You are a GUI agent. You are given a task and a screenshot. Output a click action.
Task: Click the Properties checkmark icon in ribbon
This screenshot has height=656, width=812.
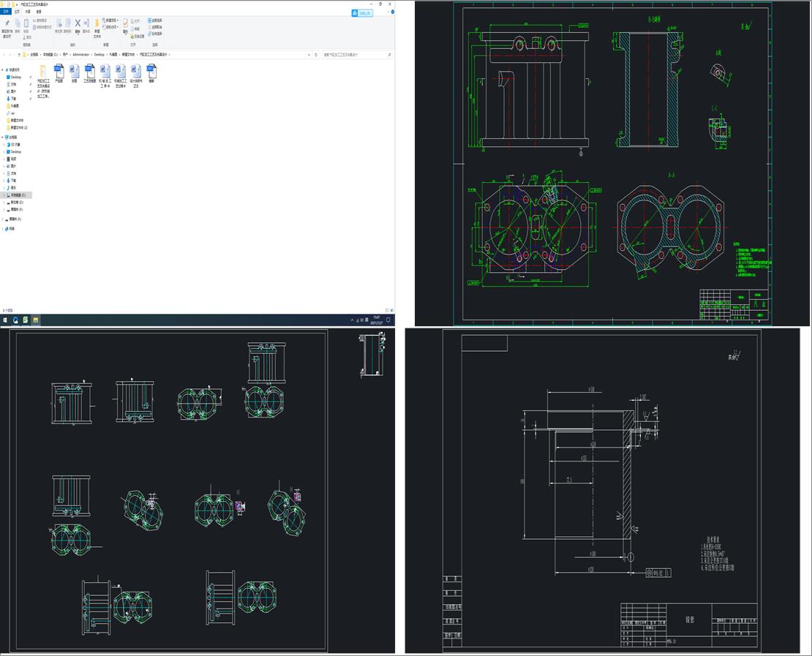coord(125,24)
